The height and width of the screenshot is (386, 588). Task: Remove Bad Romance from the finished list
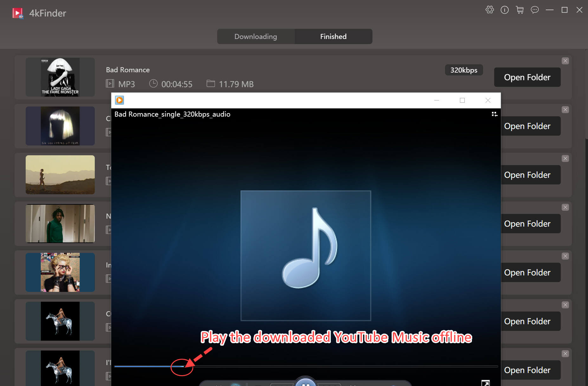(x=565, y=61)
